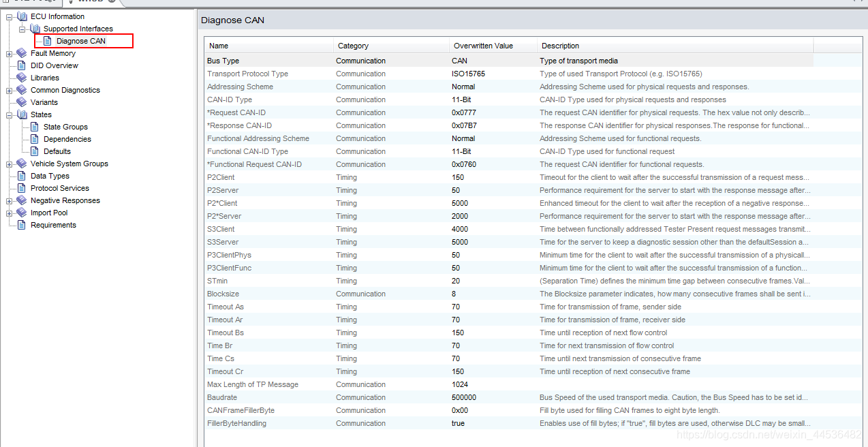868x447 pixels.
Task: Expand the Negative Responses node
Action: (x=9, y=200)
